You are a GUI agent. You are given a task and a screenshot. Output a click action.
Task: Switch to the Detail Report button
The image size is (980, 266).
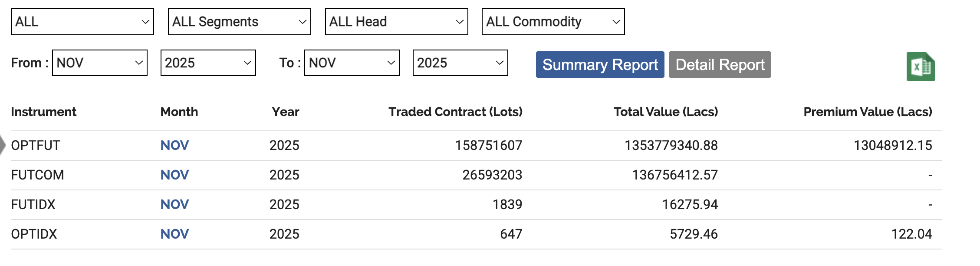(x=720, y=65)
